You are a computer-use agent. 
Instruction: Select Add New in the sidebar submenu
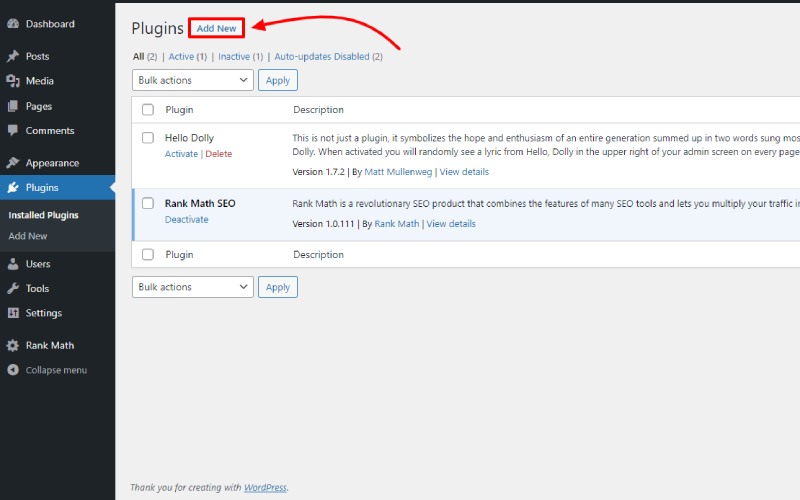pos(28,236)
